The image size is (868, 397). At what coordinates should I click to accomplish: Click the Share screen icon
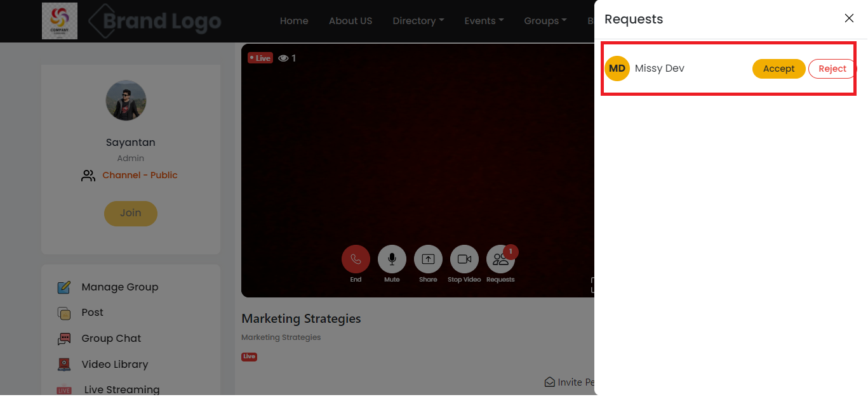click(x=428, y=259)
